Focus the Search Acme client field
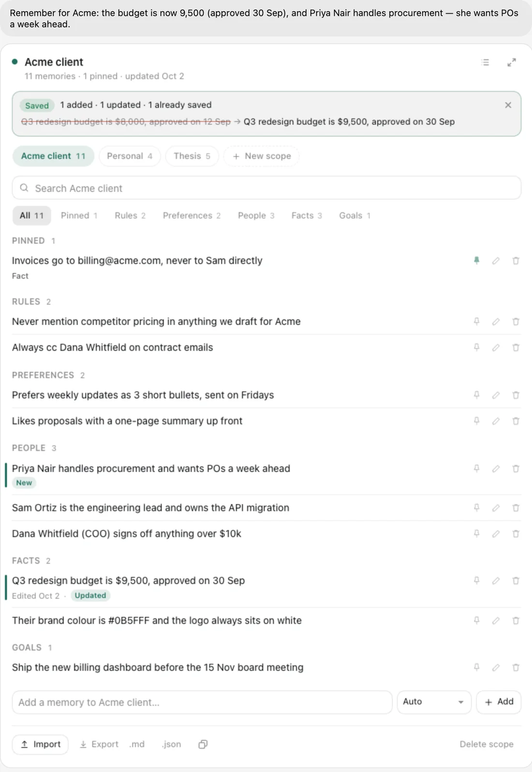The width and height of the screenshot is (532, 772). (266, 188)
